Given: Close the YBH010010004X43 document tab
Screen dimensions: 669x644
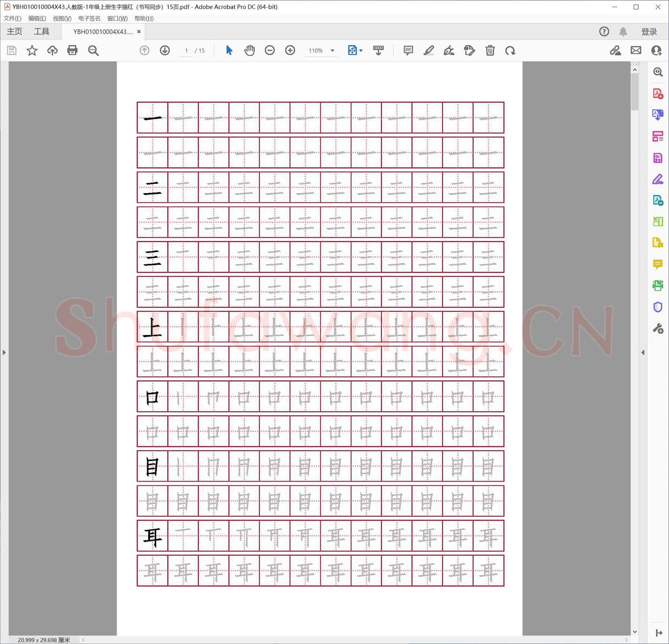Looking at the screenshot, I should pyautogui.click(x=139, y=32).
